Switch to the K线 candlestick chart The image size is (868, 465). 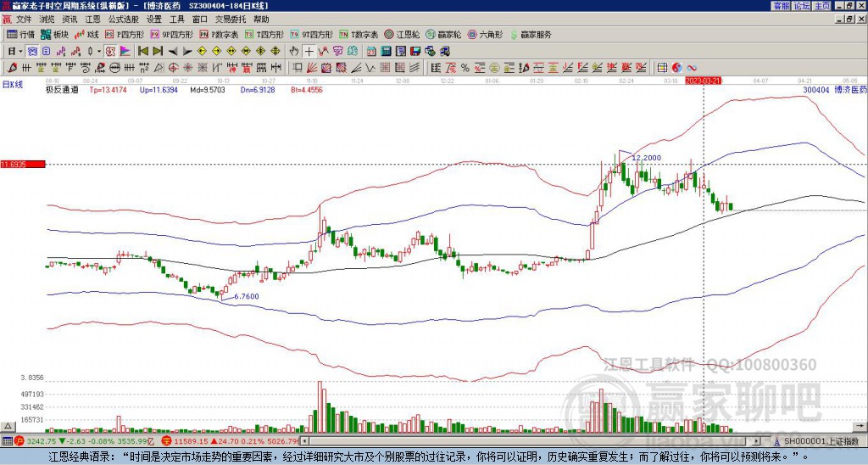[86, 34]
